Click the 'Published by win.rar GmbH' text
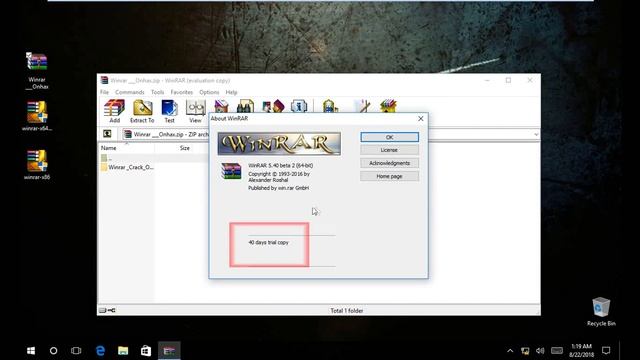Screen dimensions: 640x360 [279, 188]
